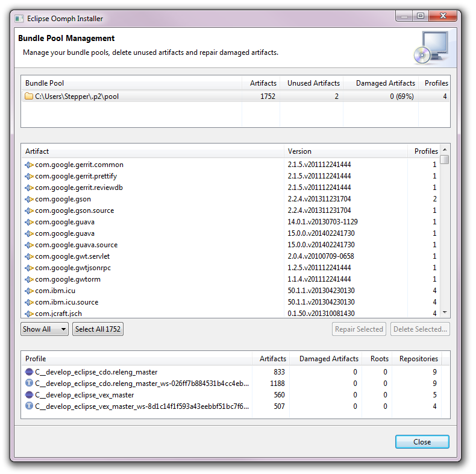476x474 pixels.
Task: Click plugin icon beside com.jcraft.jsch
Action: [x=29, y=314]
